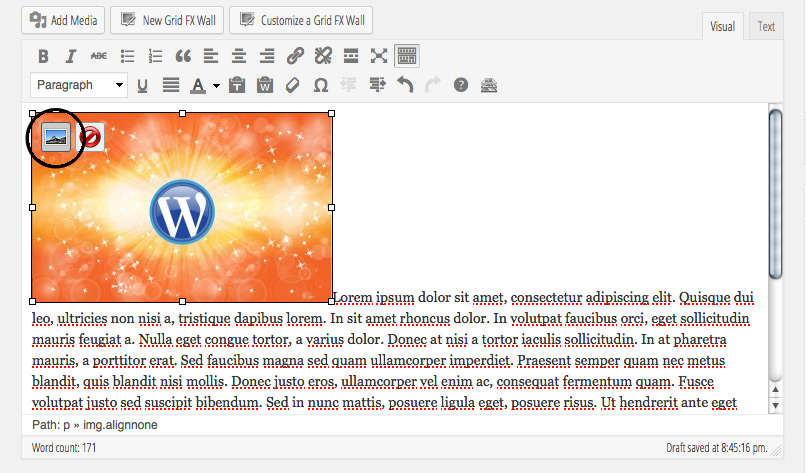This screenshot has height=473, width=806.
Task: Open the special character Omega picker
Action: point(321,85)
